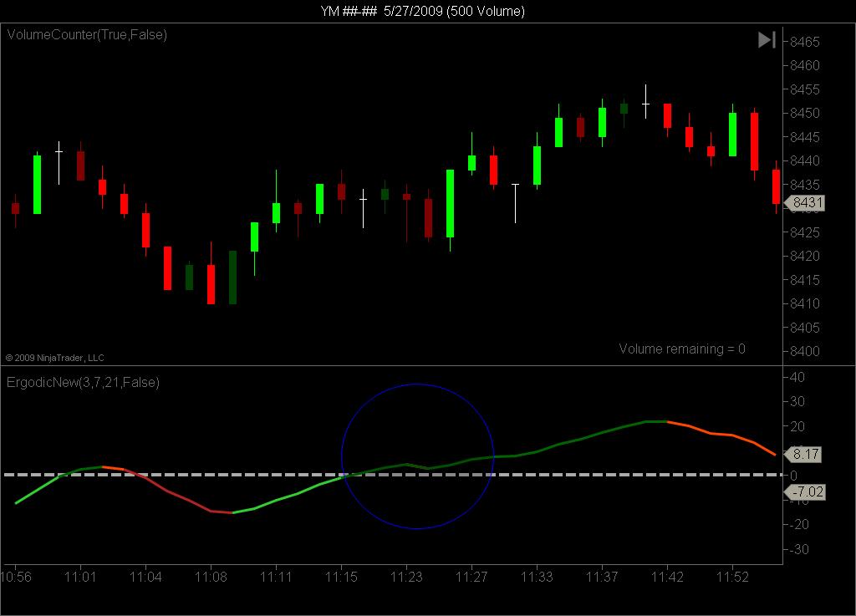Click the 10:56 time axis label
Image resolution: width=856 pixels, height=616 pixels.
[x=16, y=577]
